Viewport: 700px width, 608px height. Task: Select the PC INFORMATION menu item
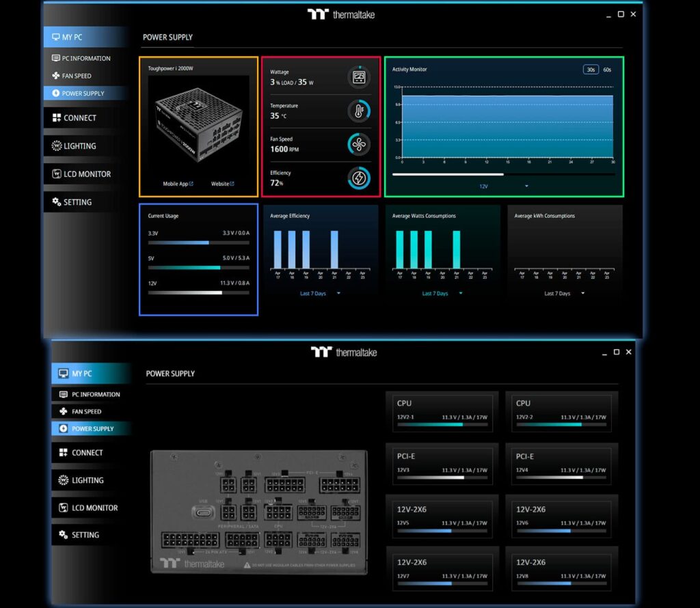(x=57, y=58)
